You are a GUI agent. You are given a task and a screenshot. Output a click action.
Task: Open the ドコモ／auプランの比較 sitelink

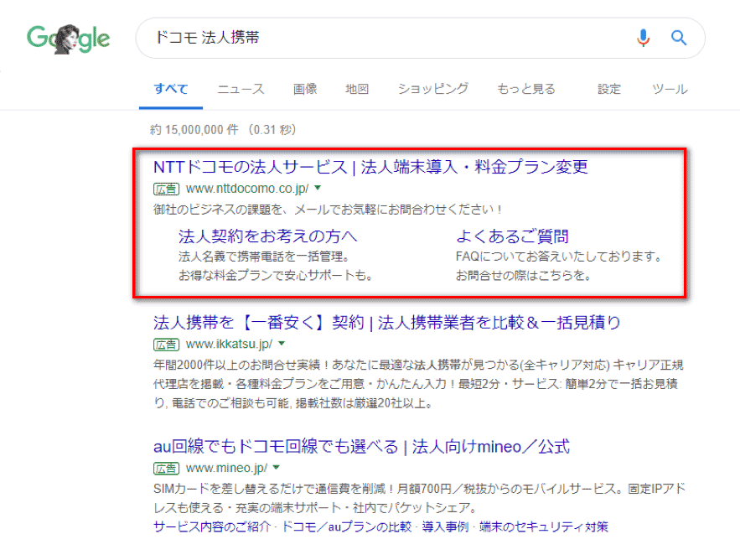point(346,526)
